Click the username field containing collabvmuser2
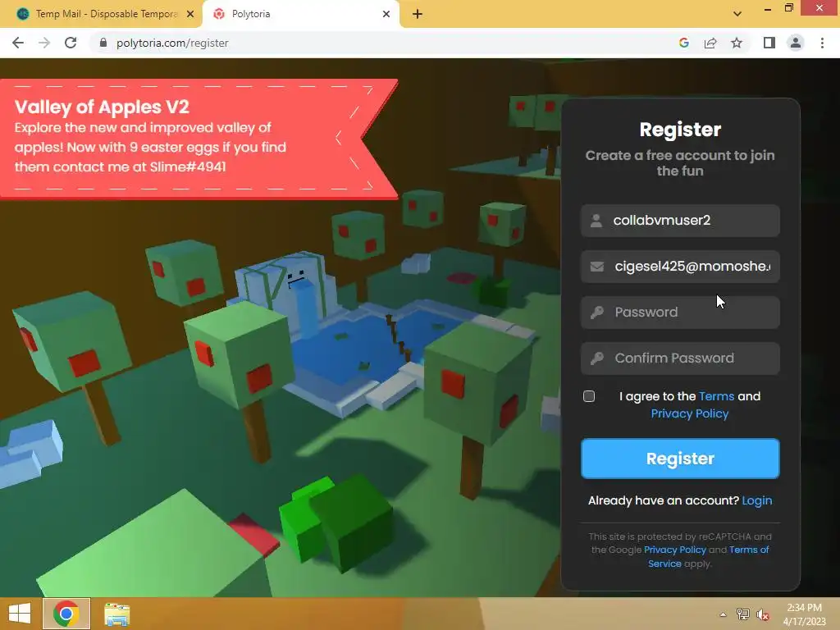840x630 pixels. (x=680, y=220)
